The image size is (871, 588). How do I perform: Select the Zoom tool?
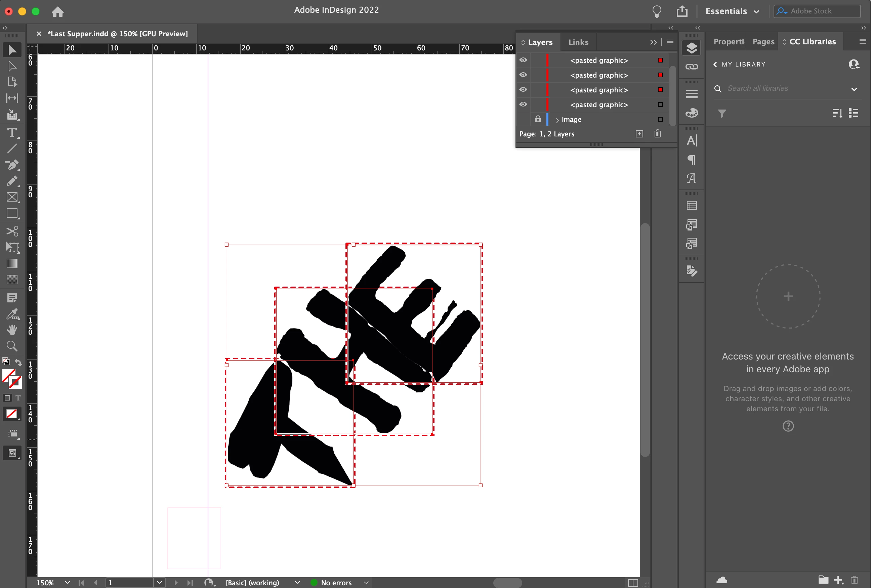point(12,345)
